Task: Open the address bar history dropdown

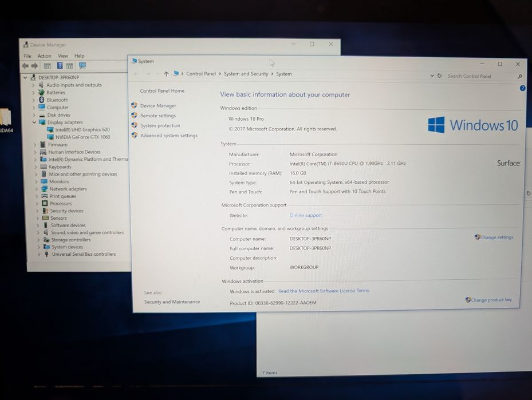Action: tap(432, 76)
